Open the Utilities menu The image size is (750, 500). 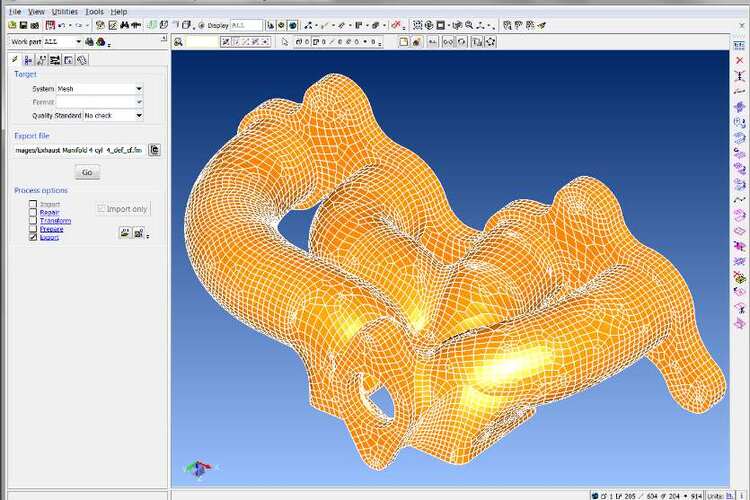pyautogui.click(x=64, y=11)
